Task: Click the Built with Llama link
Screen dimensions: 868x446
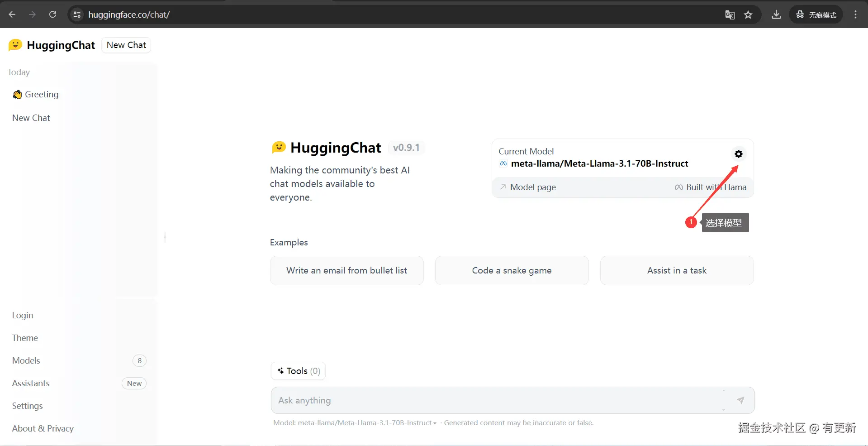Action: (710, 187)
